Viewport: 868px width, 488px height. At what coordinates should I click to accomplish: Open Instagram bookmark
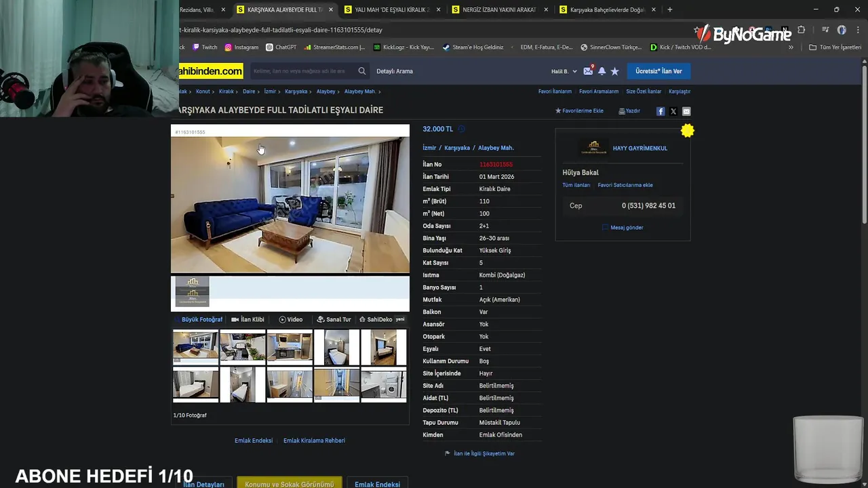[x=241, y=47]
